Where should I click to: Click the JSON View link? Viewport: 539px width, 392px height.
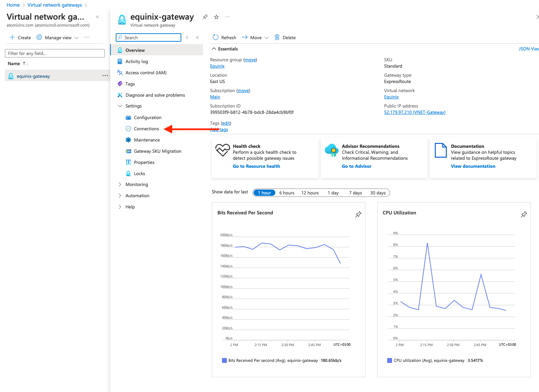tap(529, 49)
